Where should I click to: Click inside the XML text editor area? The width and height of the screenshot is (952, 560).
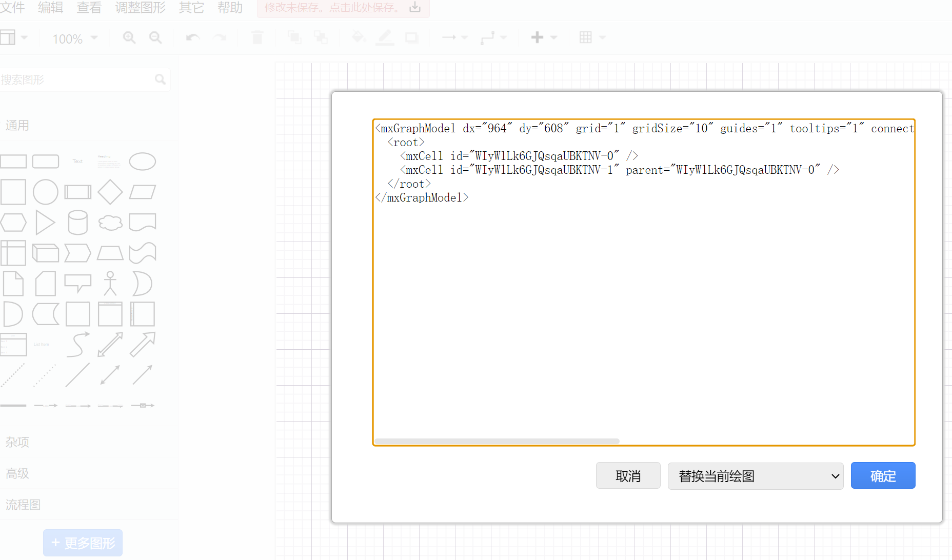[644, 282]
